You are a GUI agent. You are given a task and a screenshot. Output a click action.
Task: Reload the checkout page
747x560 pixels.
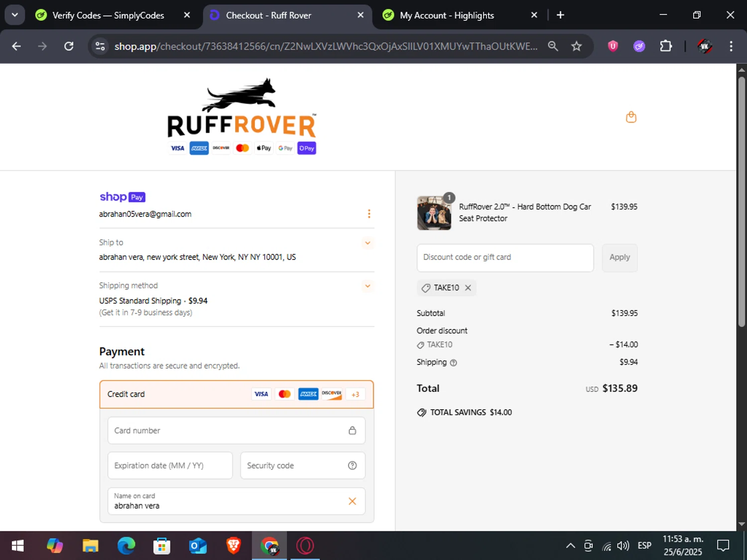(69, 46)
